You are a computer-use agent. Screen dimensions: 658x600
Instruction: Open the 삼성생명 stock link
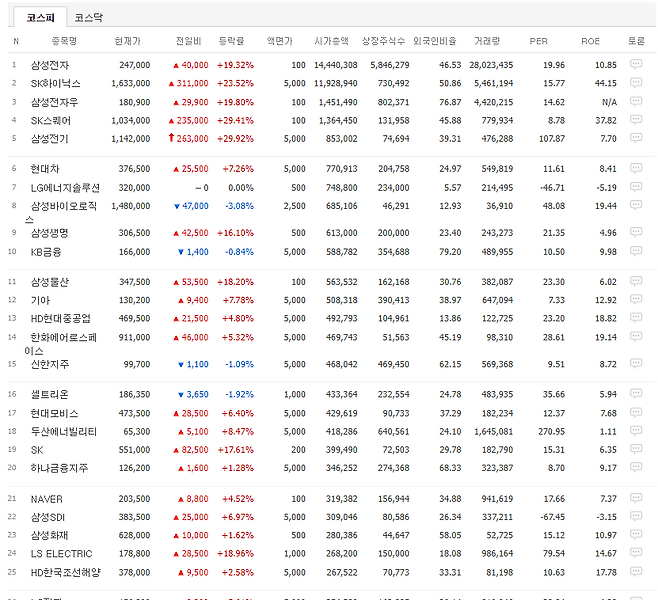click(50, 233)
